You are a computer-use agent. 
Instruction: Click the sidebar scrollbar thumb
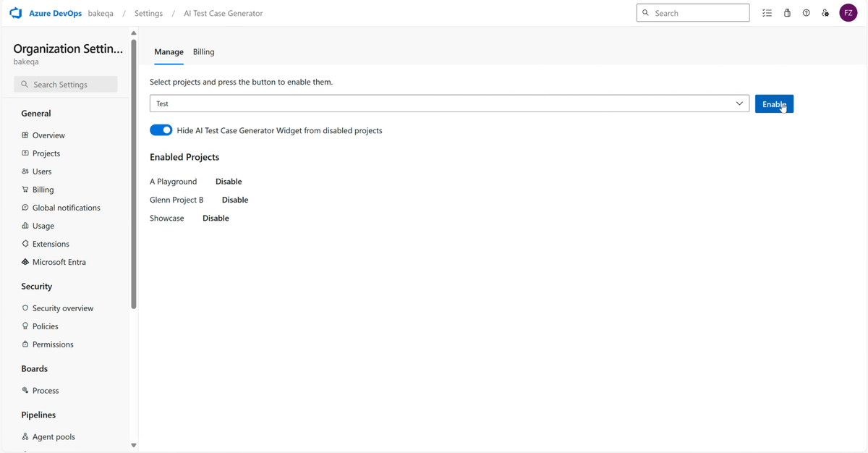(133, 174)
